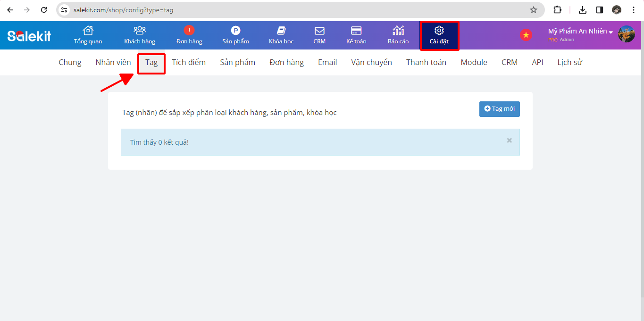Switch to Nhân viên settings tab

[x=113, y=62]
